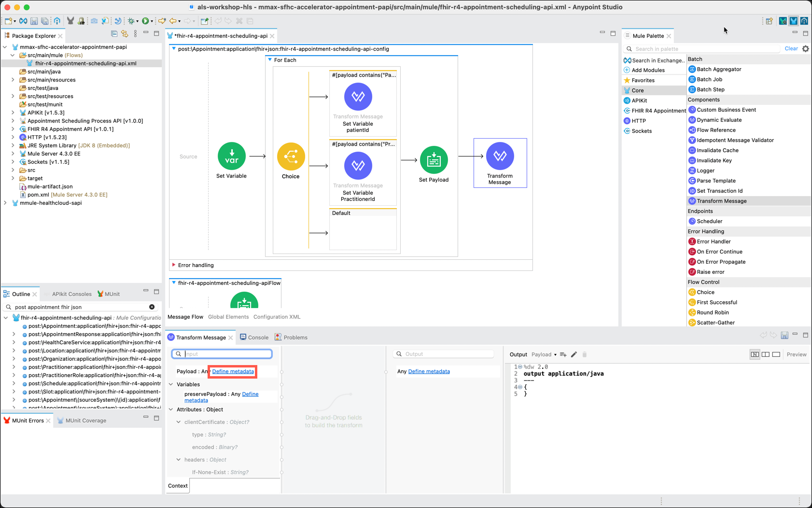Image resolution: width=812 pixels, height=508 pixels.
Task: Toggle the combined graphics view button
Action: click(x=755, y=354)
